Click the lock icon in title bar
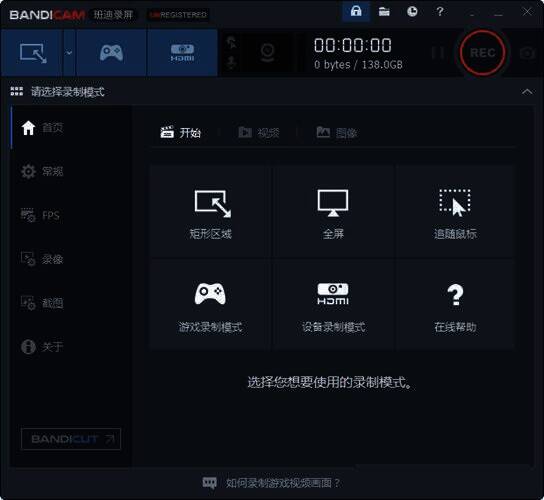The width and height of the screenshot is (544, 500). coord(356,11)
